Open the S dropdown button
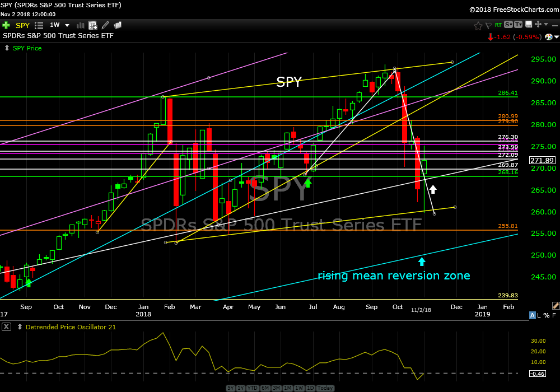Screen dimensions: 560x392 click(508, 25)
